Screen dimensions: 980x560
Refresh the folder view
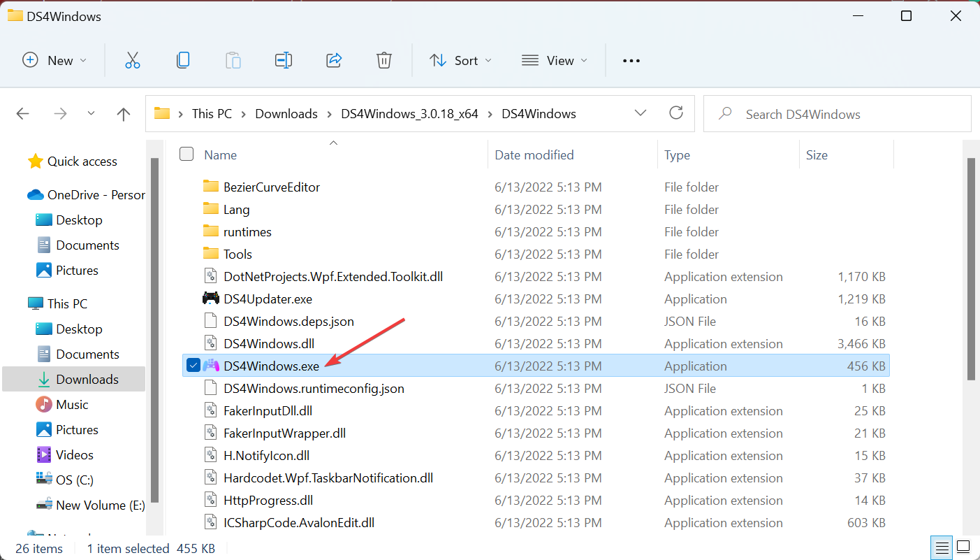click(x=675, y=113)
